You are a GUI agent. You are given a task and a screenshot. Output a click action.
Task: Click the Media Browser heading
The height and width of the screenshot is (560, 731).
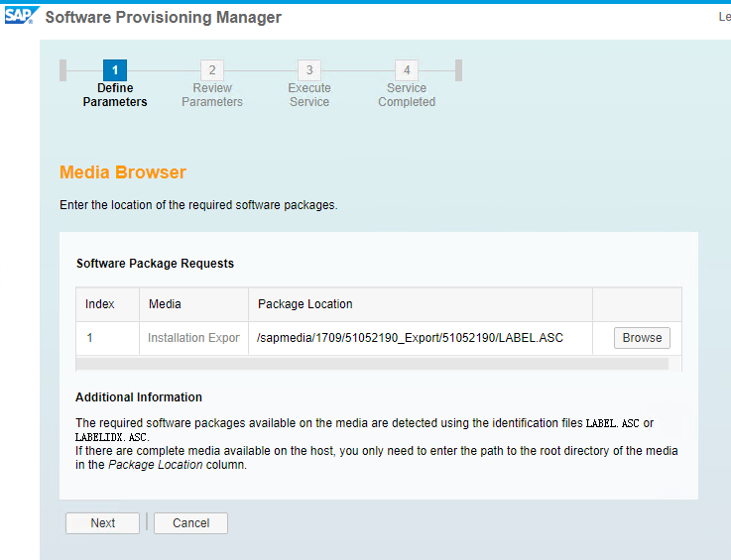point(123,172)
